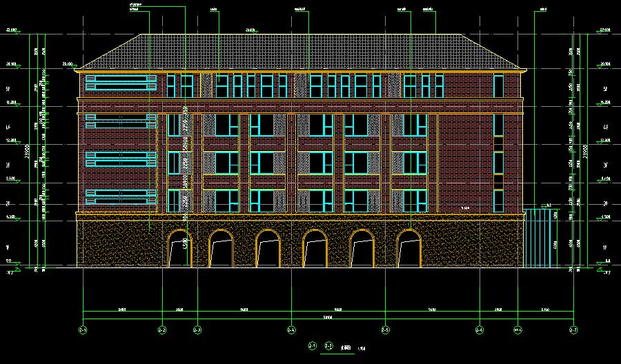Select the 2-7 grid axis bubble
Image resolution: width=621 pixels, height=364 pixels.
[x=573, y=330]
